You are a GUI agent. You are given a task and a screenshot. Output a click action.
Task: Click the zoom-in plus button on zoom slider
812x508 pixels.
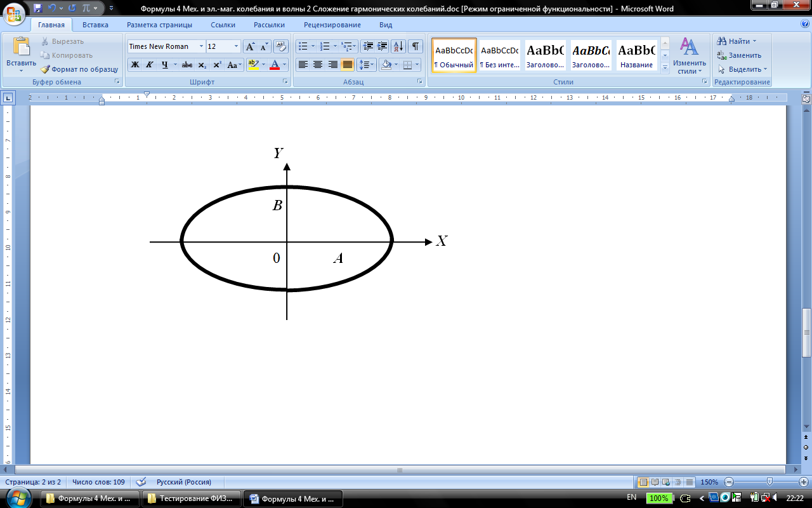click(803, 482)
